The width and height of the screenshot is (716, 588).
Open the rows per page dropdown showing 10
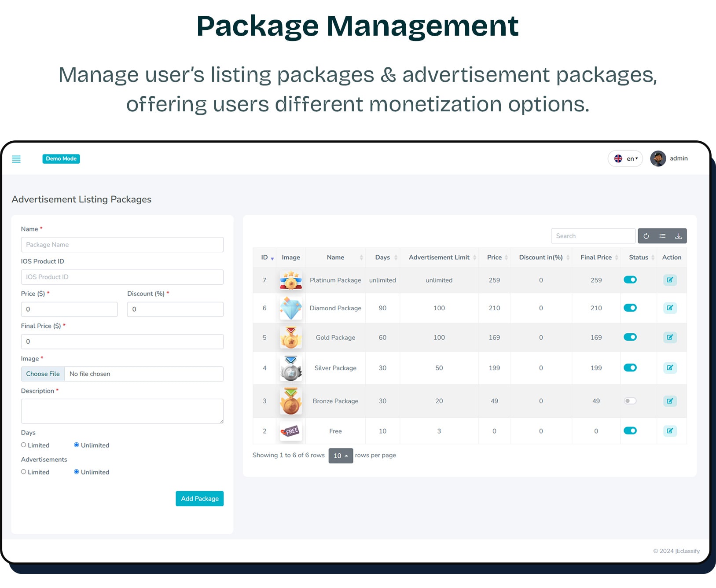pos(341,456)
